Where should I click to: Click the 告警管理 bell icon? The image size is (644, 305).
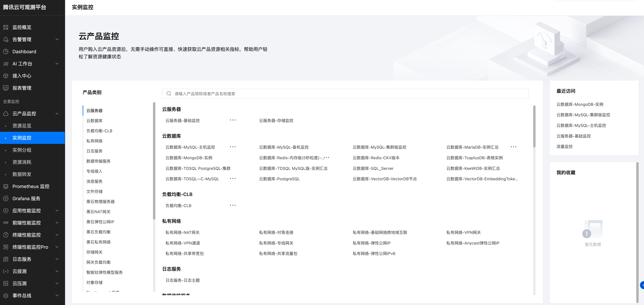click(x=6, y=39)
